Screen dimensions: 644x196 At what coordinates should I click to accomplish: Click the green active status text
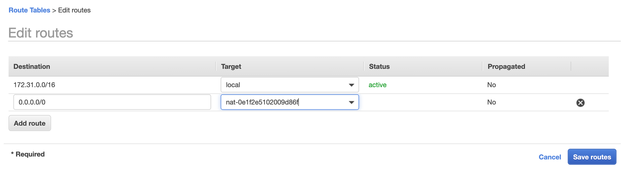(x=377, y=85)
